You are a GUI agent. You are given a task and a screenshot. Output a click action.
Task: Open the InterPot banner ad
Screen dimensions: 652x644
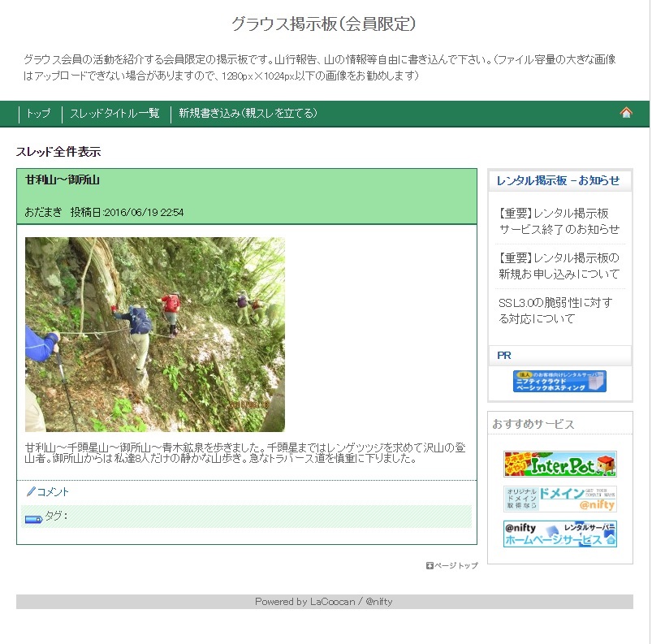click(x=559, y=465)
